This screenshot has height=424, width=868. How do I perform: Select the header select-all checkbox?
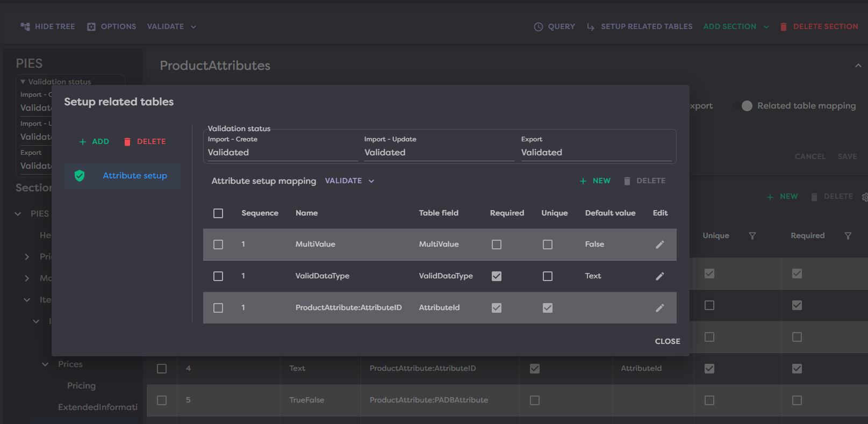tap(218, 213)
